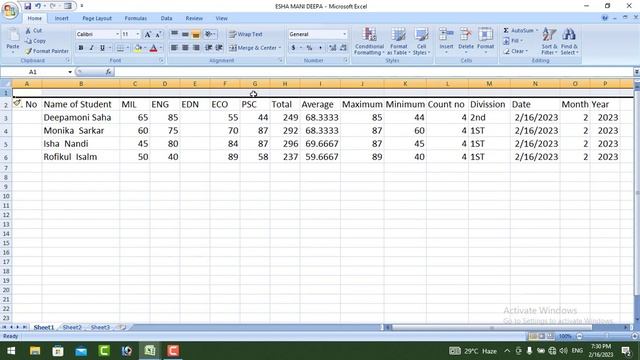Open File Explorer from taskbar

(35, 351)
